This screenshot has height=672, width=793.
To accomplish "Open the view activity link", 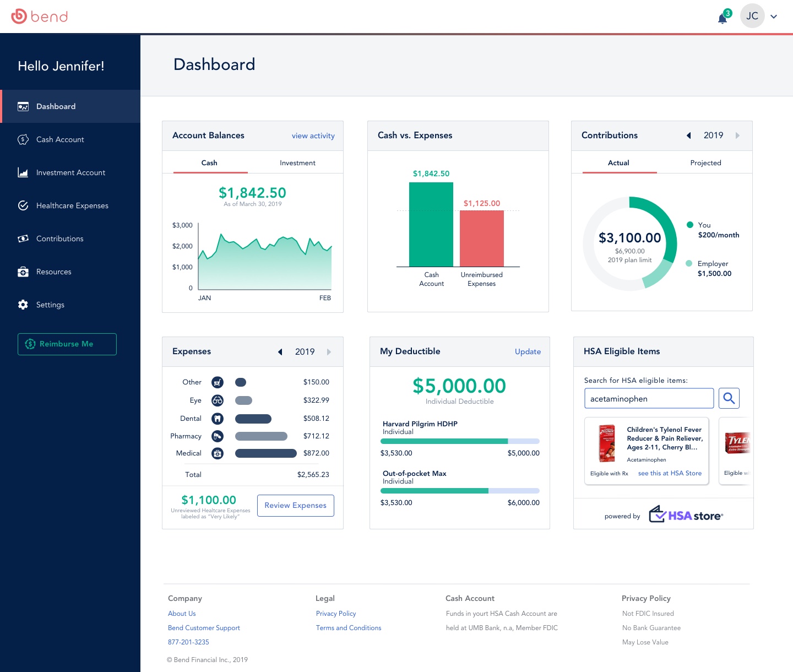I will click(x=313, y=136).
